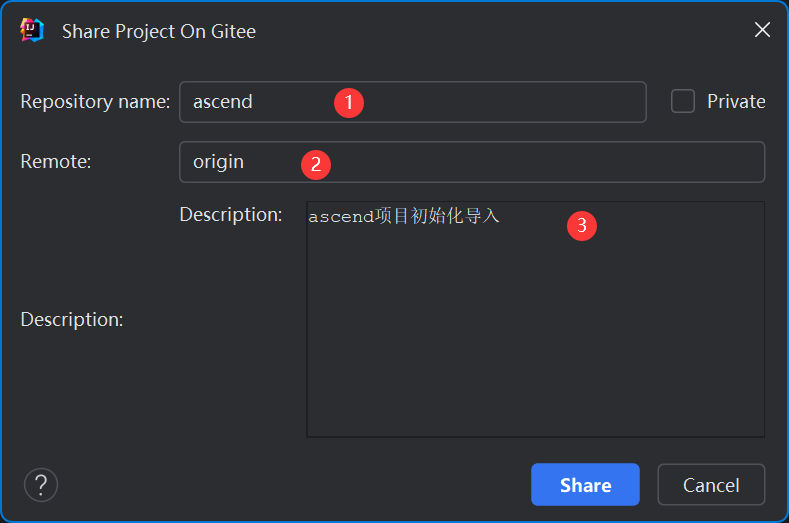789x523 pixels.
Task: Click the Repository name label
Action: (95, 102)
